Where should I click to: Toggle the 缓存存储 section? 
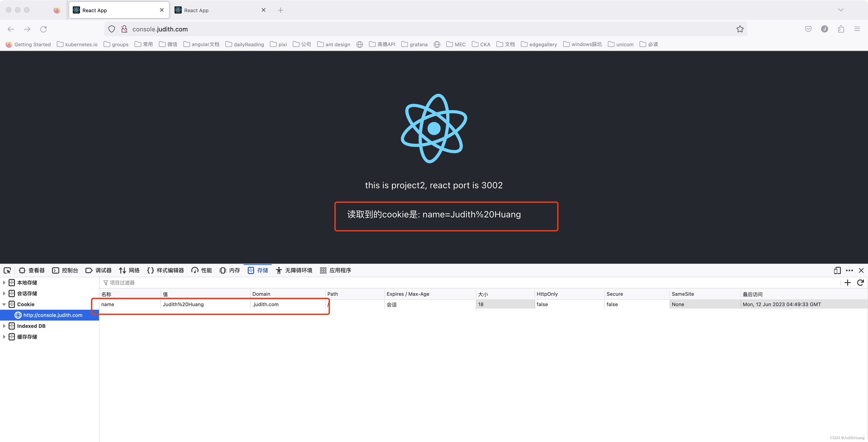[x=5, y=337]
